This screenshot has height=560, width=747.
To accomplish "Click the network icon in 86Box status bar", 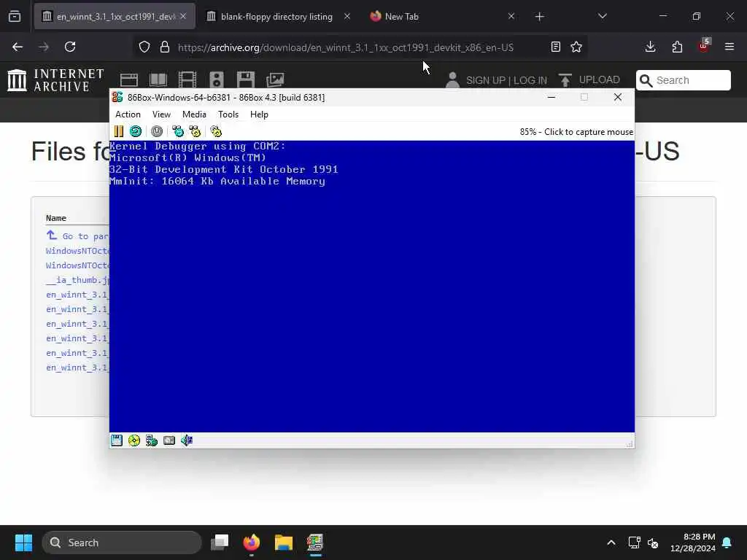I will [x=152, y=440].
